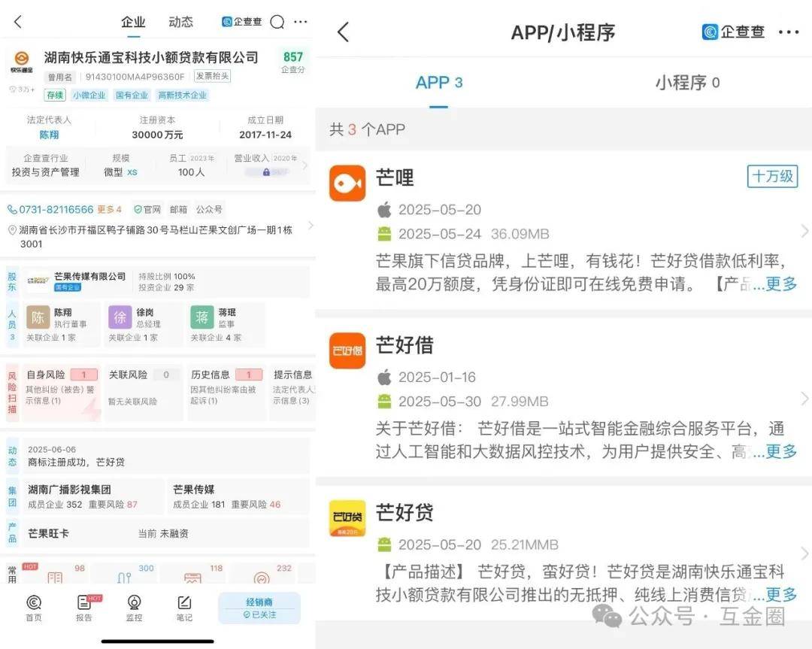This screenshot has width=812, height=649.
Task: Open the 自身风险 card
Action: [x=62, y=393]
